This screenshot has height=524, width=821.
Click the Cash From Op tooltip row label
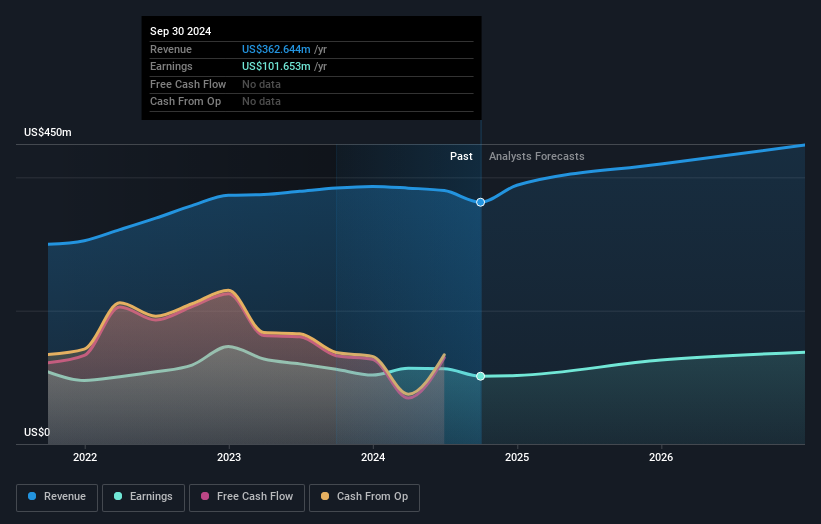click(185, 102)
